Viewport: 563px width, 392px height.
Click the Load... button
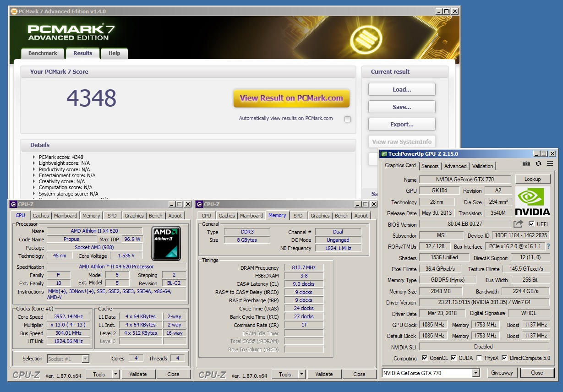pyautogui.click(x=402, y=90)
